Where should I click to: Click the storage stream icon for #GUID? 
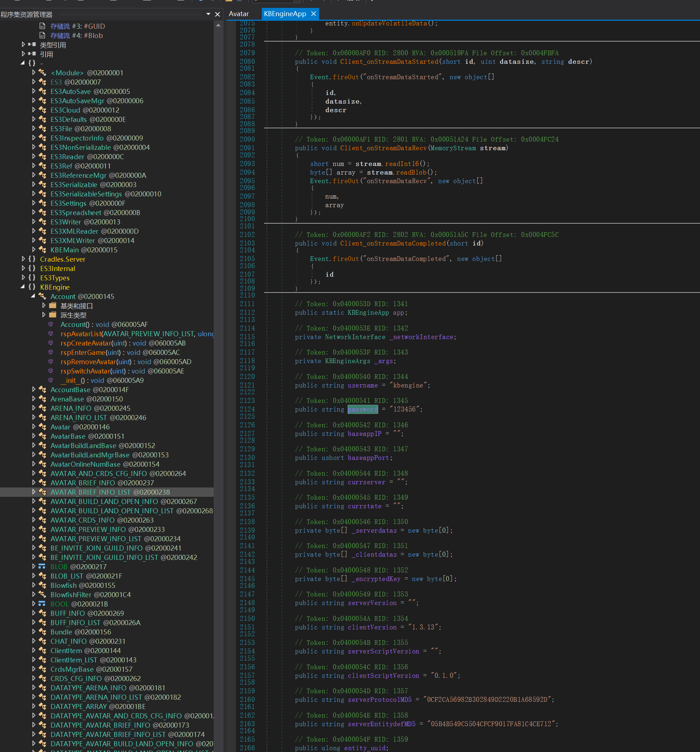[x=43, y=26]
